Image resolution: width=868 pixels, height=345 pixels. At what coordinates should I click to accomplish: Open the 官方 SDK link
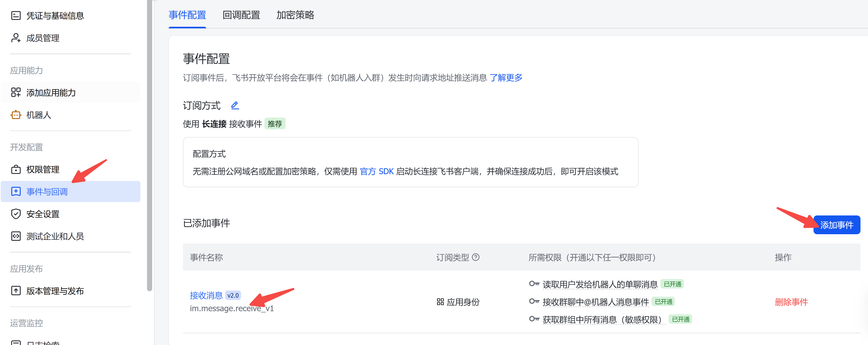coord(377,172)
